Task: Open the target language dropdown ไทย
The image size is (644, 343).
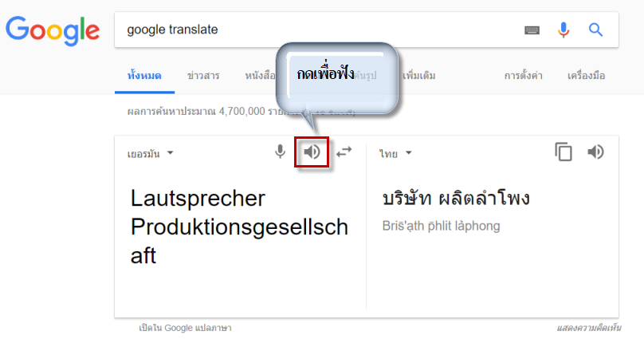Action: point(395,153)
